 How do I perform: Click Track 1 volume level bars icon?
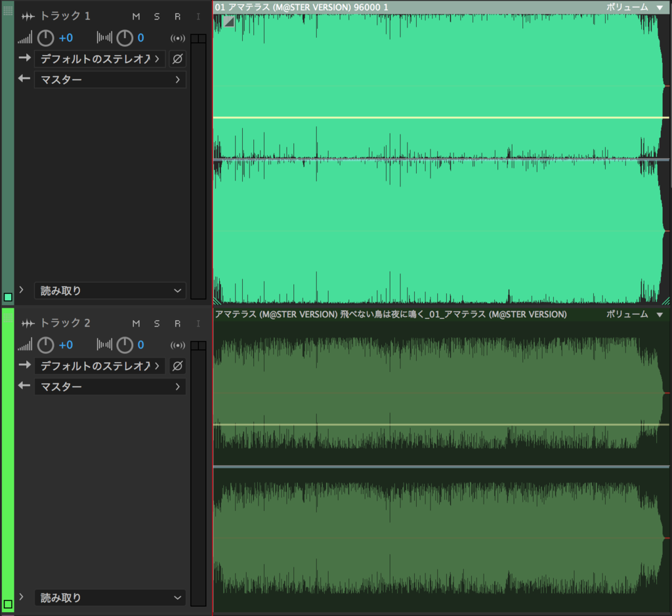(x=25, y=38)
